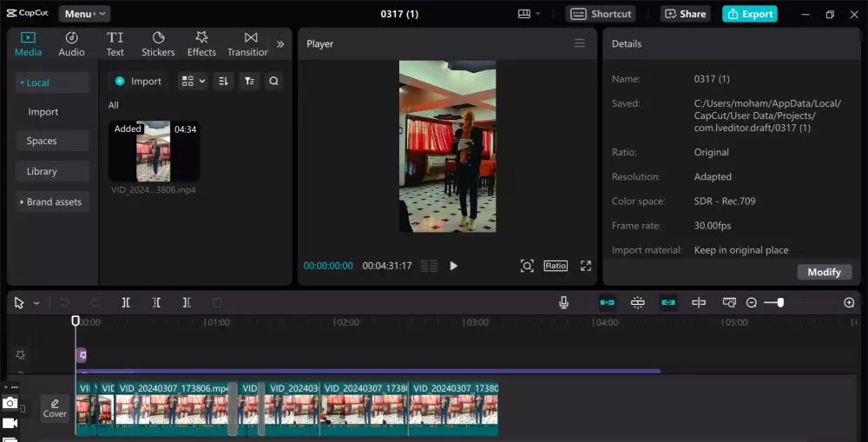
Task: Click the Modify button in Details panel
Action: point(824,272)
